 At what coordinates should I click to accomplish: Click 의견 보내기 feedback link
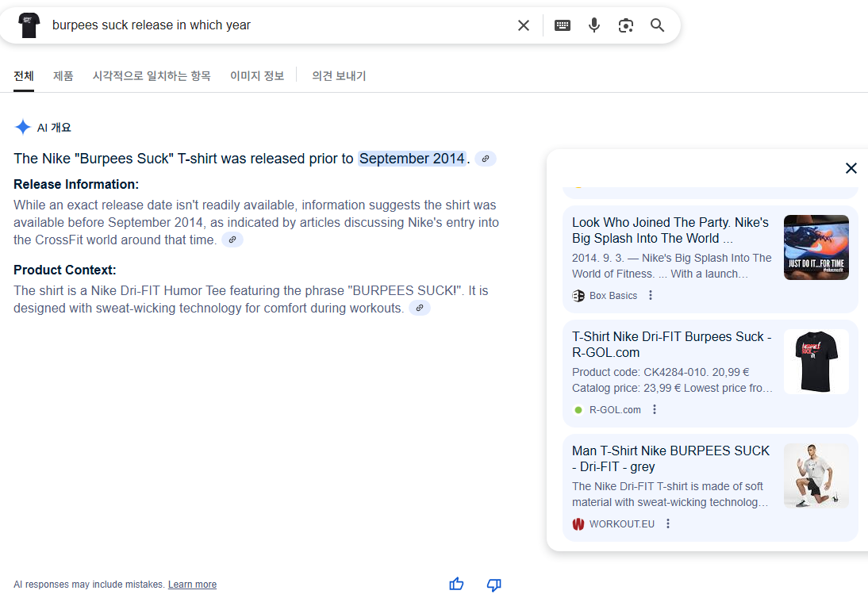click(x=339, y=76)
